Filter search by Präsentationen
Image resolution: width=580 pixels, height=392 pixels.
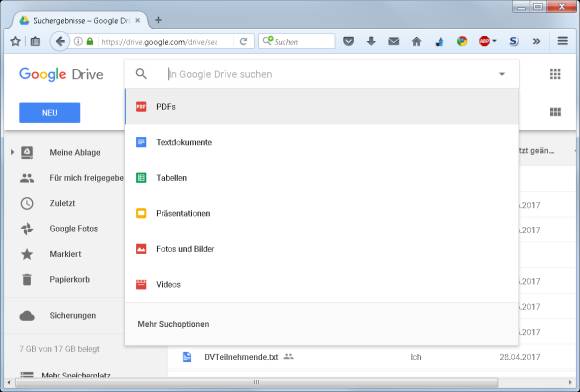[322, 213]
